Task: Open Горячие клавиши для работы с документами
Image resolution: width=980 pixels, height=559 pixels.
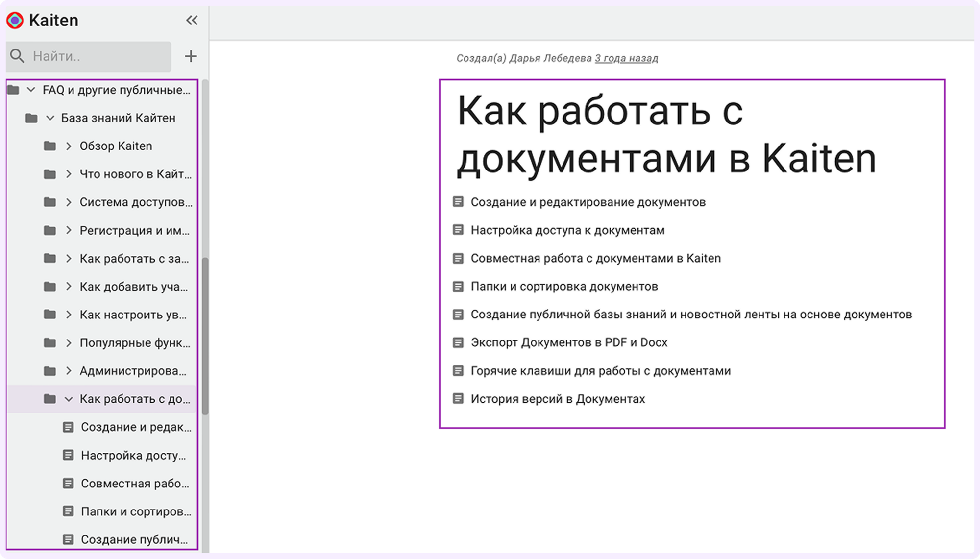Action: [600, 371]
